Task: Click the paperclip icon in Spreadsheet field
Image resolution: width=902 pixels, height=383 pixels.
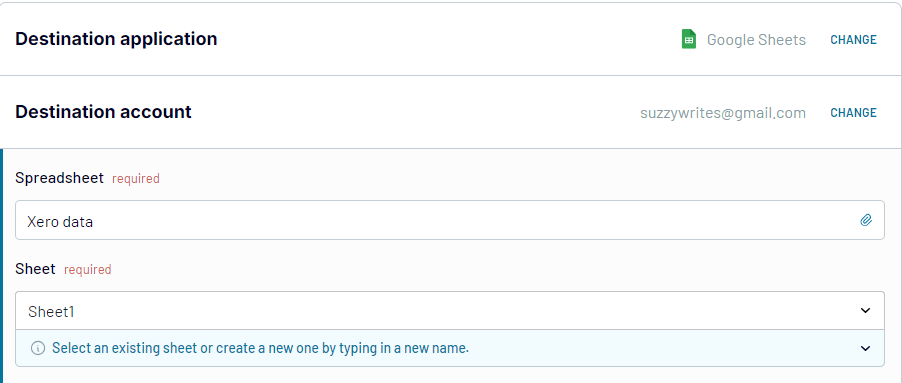Action: (x=866, y=220)
